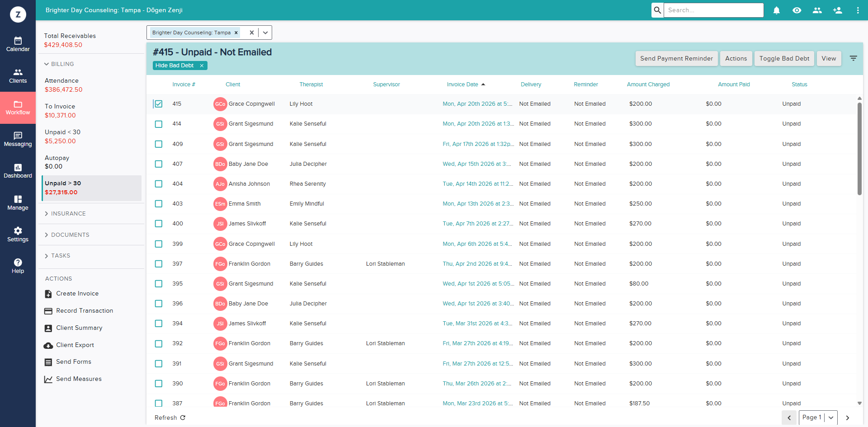Open notifications bell icon
This screenshot has width=868, height=427.
(777, 10)
